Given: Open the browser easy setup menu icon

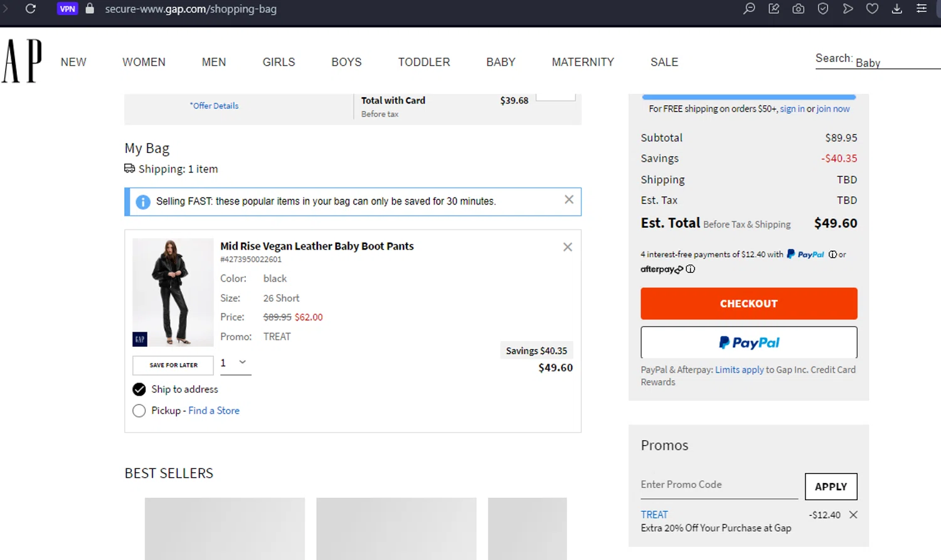Looking at the screenshot, I should click(922, 9).
